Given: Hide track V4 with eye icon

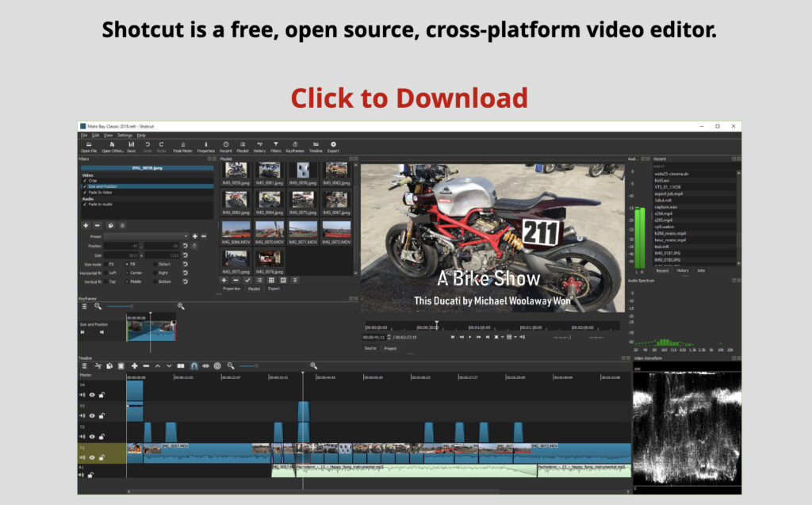Looking at the screenshot, I should (x=92, y=395).
